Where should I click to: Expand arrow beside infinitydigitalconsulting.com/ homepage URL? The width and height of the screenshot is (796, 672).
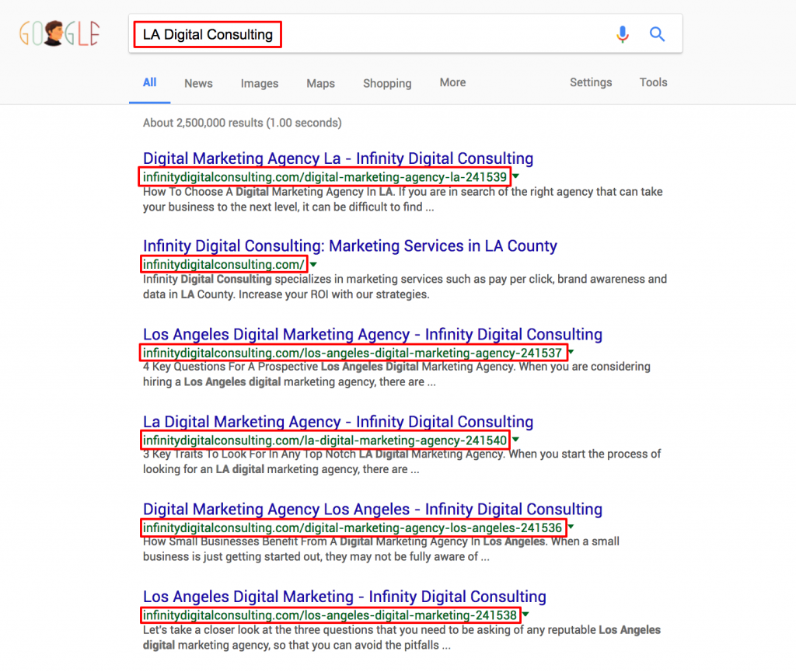pos(313,265)
